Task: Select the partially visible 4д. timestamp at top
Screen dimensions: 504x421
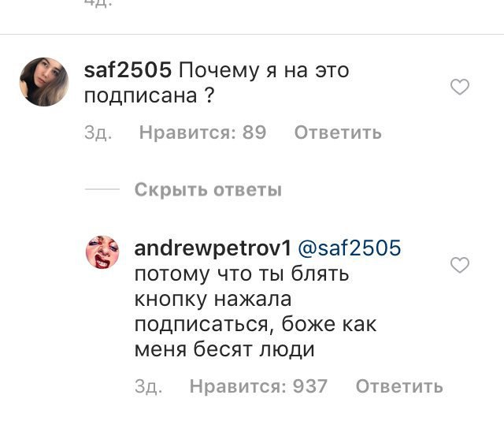Action: 98,3
